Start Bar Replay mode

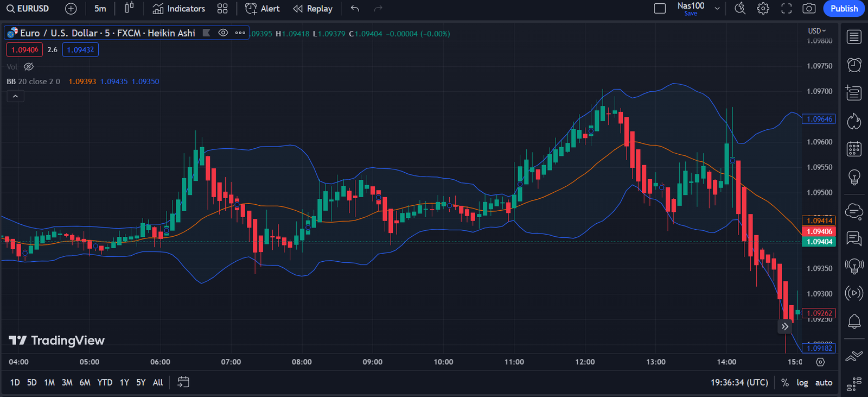312,9
